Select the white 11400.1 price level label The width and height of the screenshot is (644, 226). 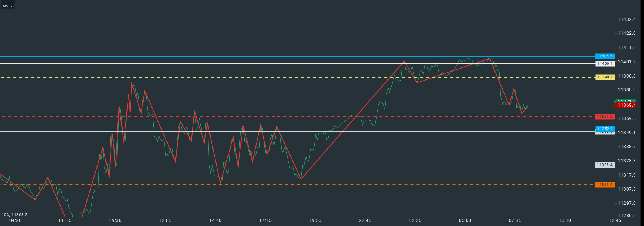[604, 64]
